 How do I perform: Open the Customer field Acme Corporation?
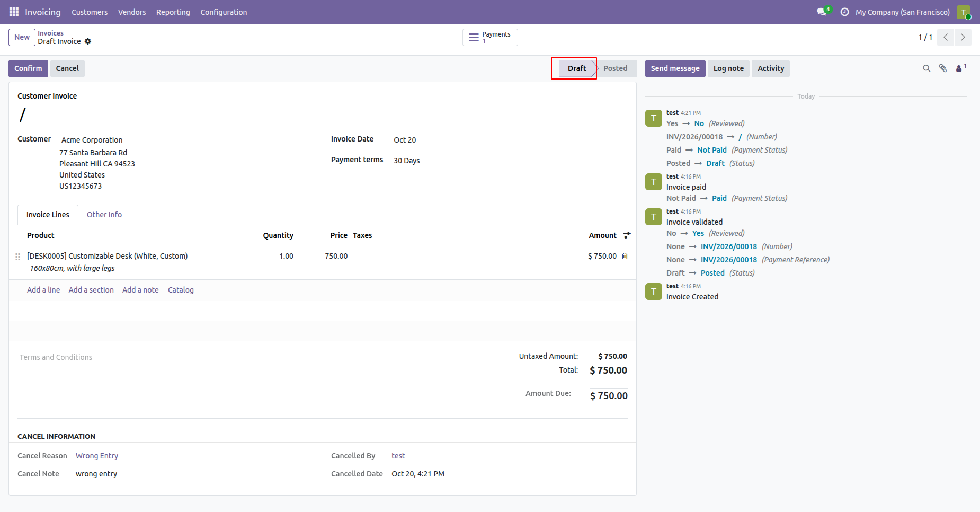click(x=92, y=140)
